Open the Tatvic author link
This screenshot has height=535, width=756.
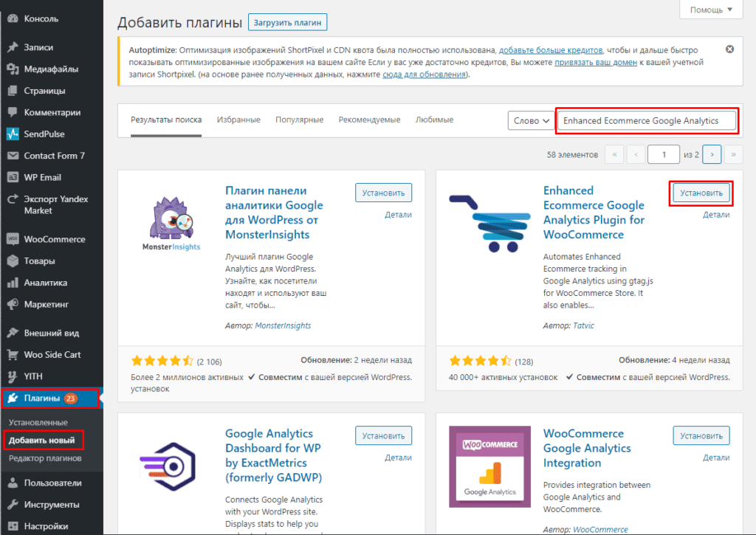(583, 325)
